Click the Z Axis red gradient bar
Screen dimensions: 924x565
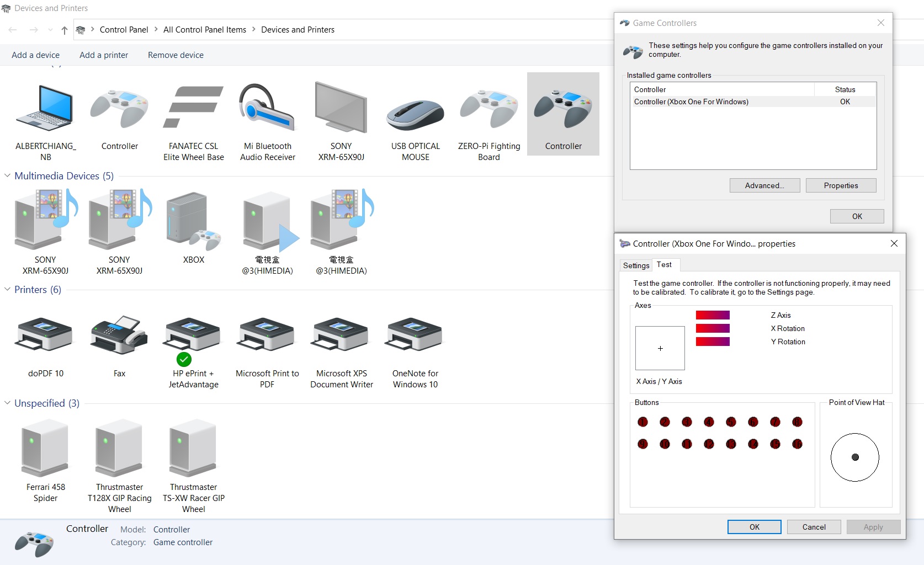pos(713,315)
